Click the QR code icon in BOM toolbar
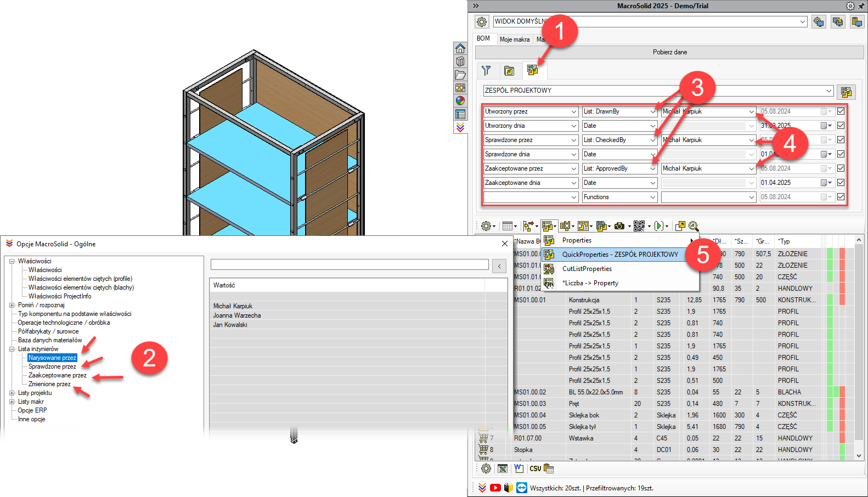Image resolution: width=868 pixels, height=497 pixels. click(639, 226)
